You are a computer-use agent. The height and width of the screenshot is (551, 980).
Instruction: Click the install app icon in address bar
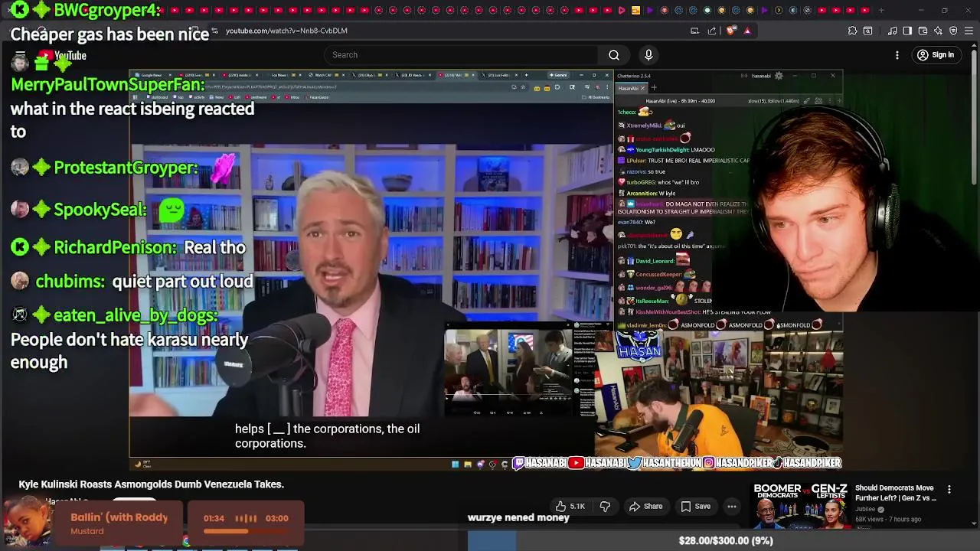coord(694,31)
